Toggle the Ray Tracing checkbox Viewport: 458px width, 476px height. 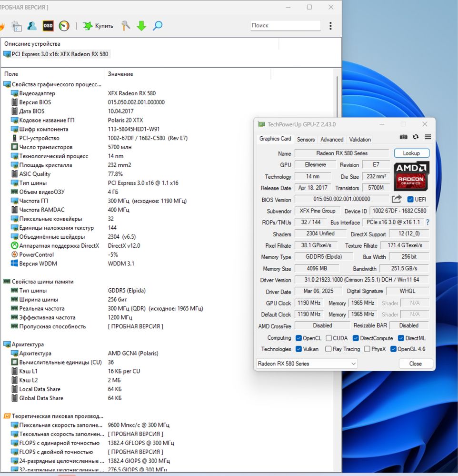pyautogui.click(x=328, y=349)
